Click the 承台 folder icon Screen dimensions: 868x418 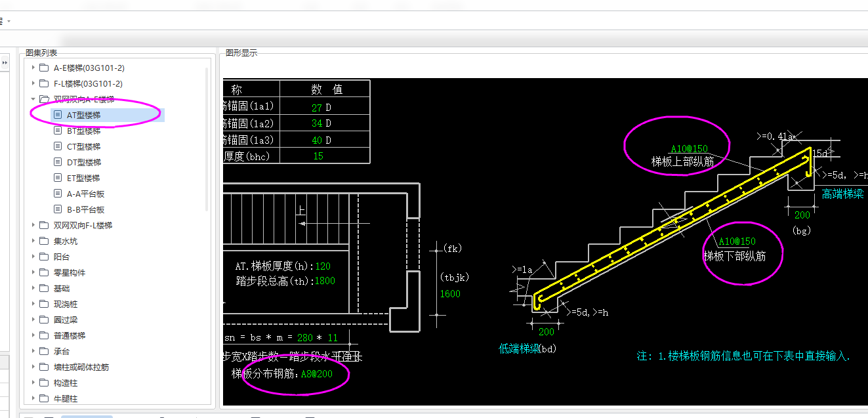[x=44, y=351]
